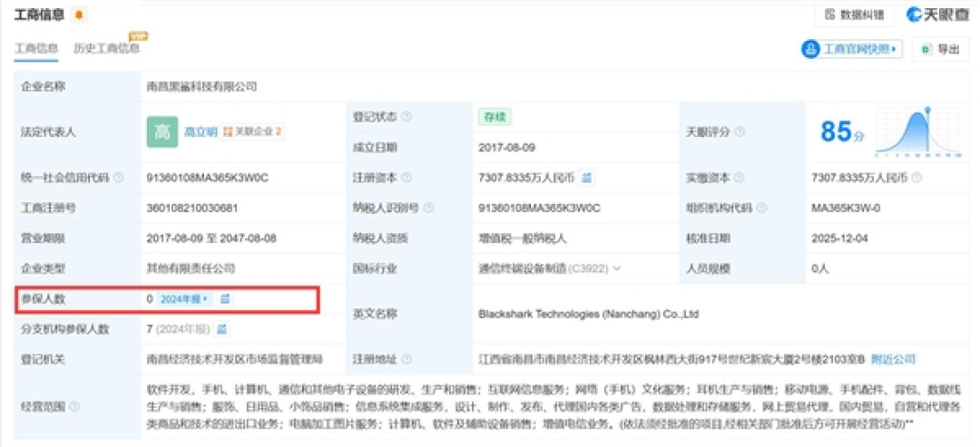Click help icon after 实缴资本 amount value
The height and width of the screenshot is (447, 980).
pyautogui.click(x=916, y=178)
